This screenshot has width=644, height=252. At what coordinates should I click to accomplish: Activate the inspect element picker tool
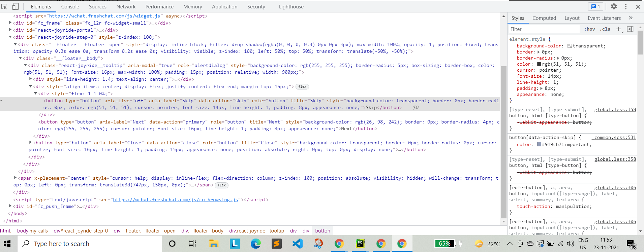4,6
